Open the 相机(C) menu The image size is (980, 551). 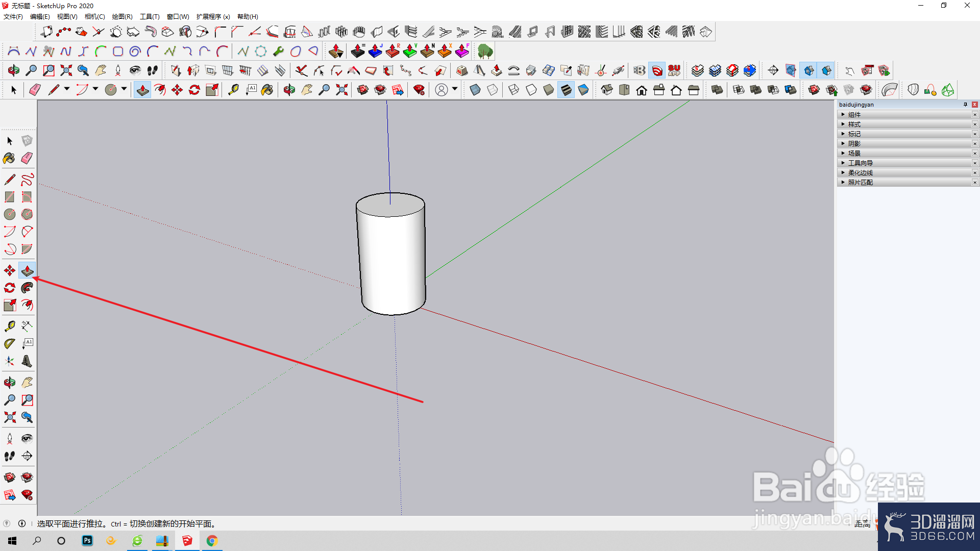click(94, 17)
